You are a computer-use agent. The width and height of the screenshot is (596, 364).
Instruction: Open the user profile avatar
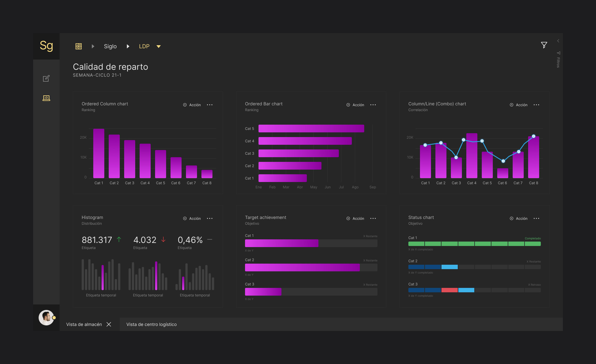[x=46, y=318]
